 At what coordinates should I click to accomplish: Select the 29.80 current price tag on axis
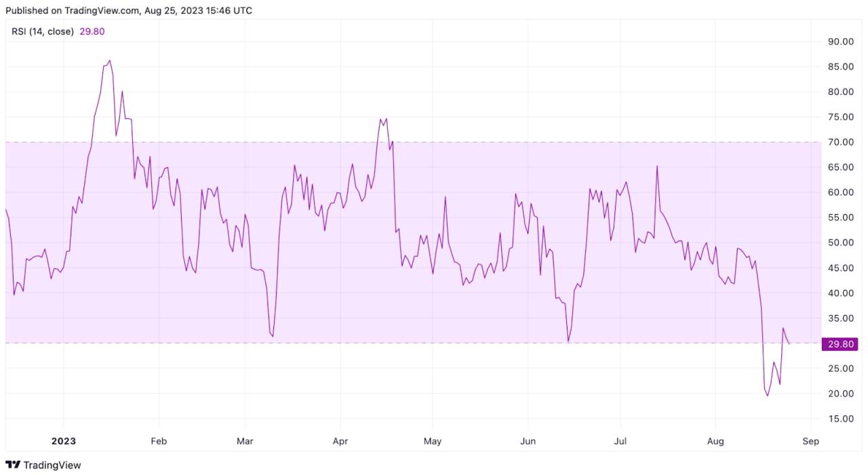[840, 344]
